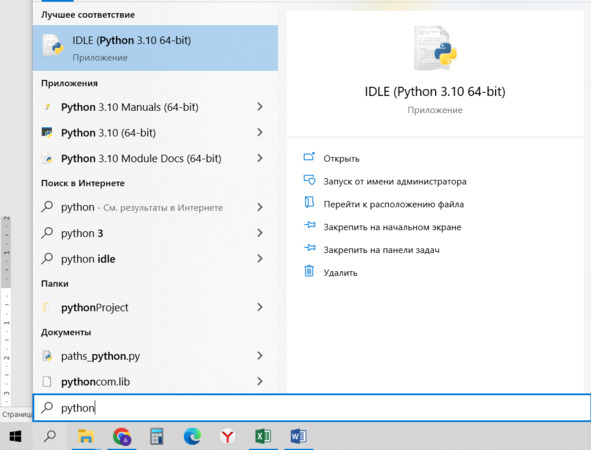
Task: Click the taskbar search magnifier icon
Action: click(x=49, y=436)
